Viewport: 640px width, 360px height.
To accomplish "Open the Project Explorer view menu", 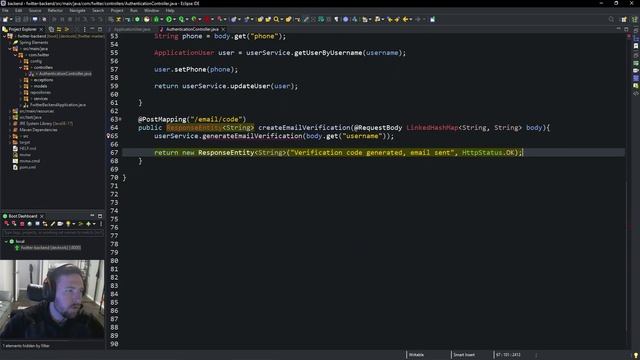I will coord(84,29).
